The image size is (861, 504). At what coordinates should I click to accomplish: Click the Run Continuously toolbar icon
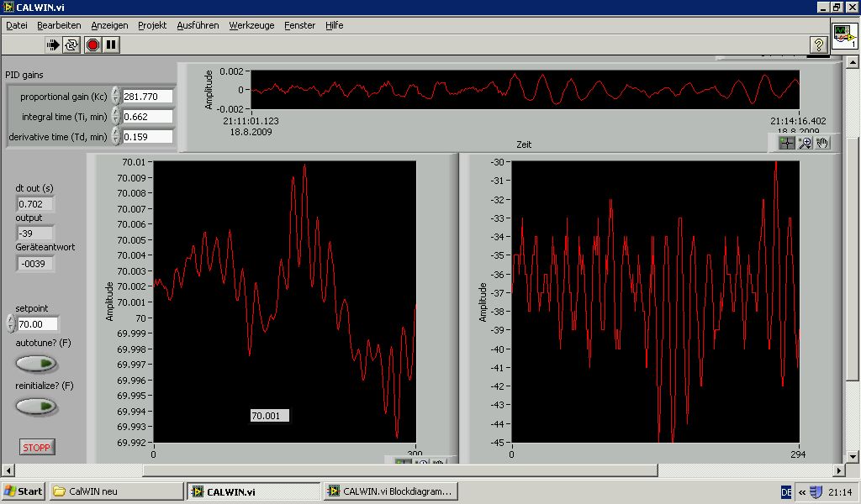click(71, 45)
